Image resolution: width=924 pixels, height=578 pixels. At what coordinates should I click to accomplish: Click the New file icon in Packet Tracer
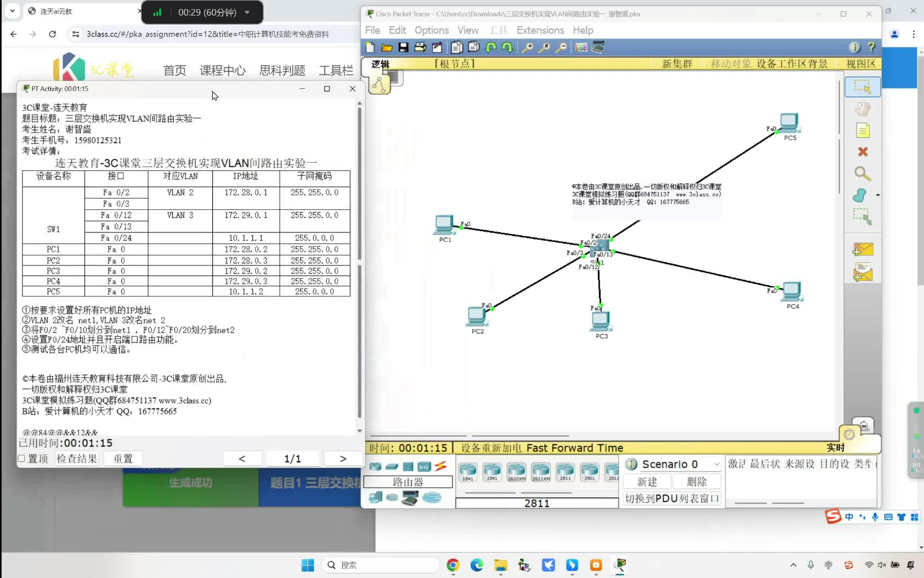click(x=370, y=48)
